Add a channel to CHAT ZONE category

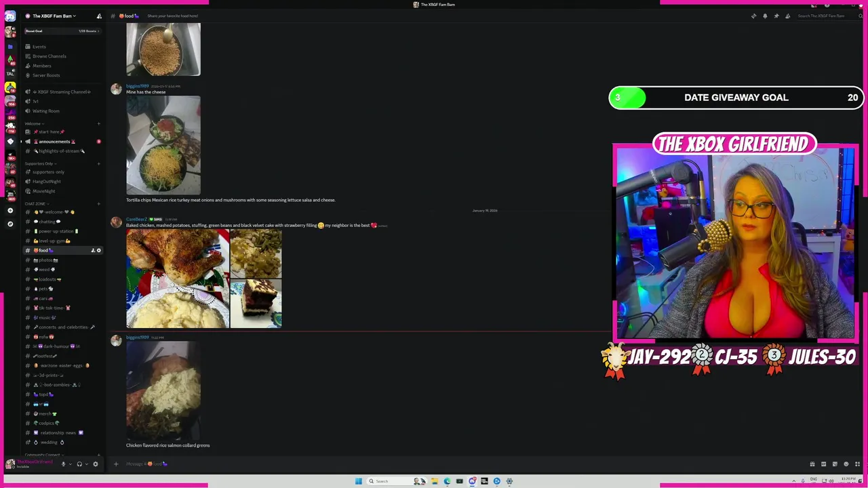pyautogui.click(x=98, y=203)
